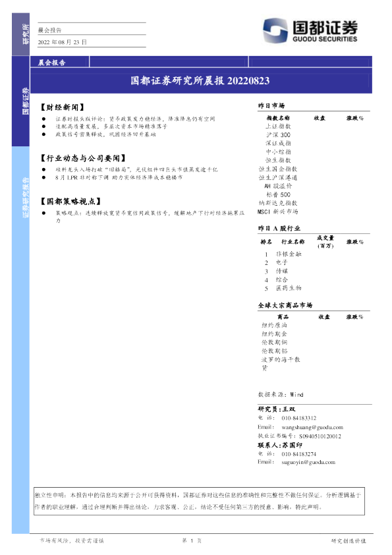Click the 昨日市场 table heading
Screen dimensions: 392x555
[271, 105]
